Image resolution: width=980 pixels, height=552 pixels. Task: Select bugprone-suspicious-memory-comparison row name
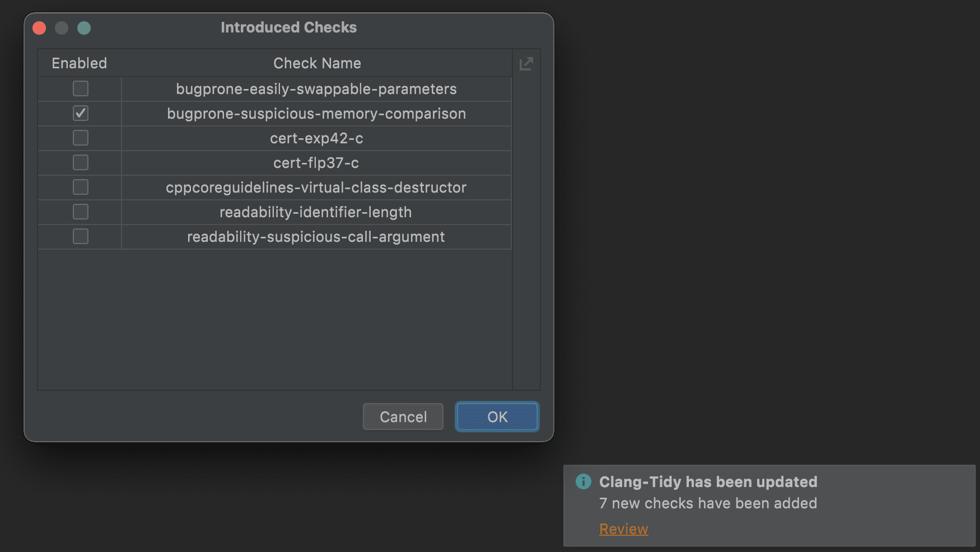tap(316, 114)
